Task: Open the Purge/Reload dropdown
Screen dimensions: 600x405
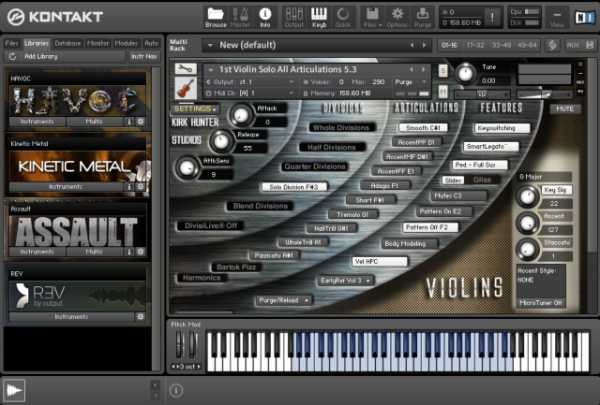Action: tap(283, 300)
